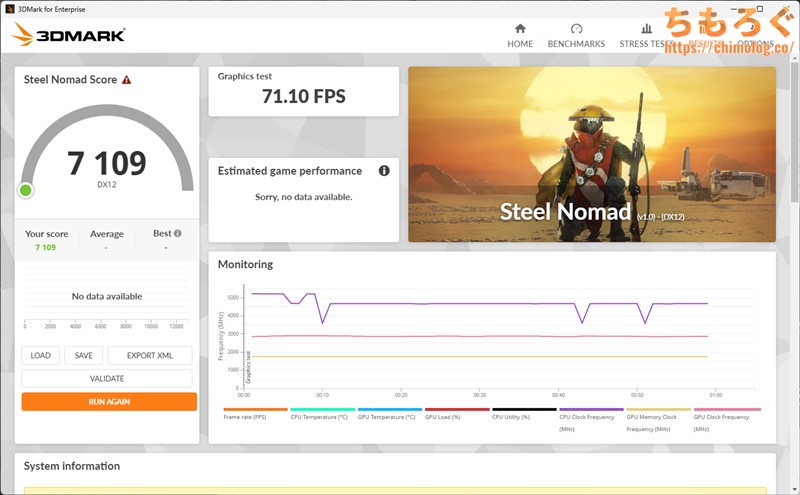Click the Benchmarks gauge icon
800x495 pixels.
(577, 28)
